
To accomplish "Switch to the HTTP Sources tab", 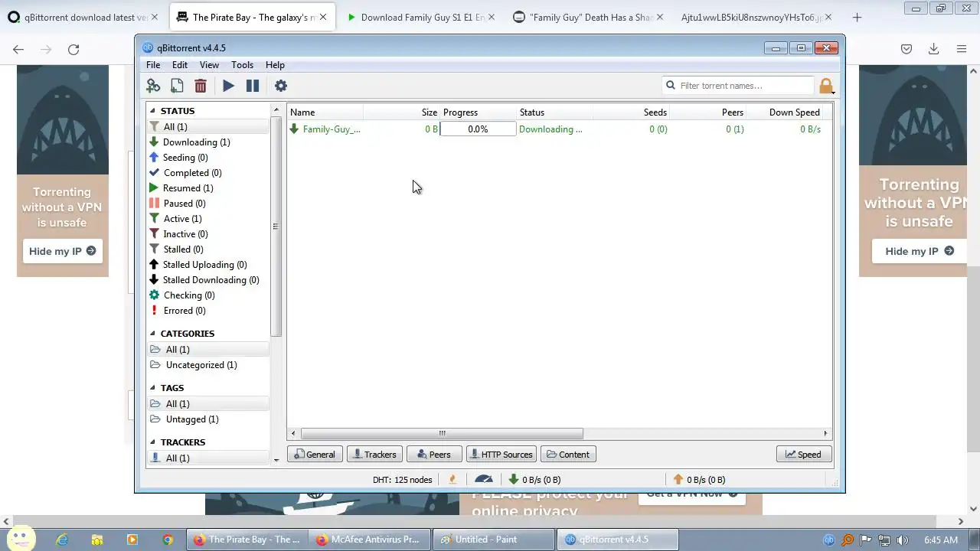I will coord(501,455).
